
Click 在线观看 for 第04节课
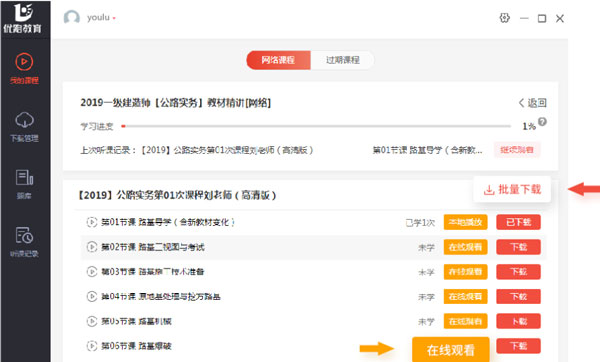[x=465, y=296]
